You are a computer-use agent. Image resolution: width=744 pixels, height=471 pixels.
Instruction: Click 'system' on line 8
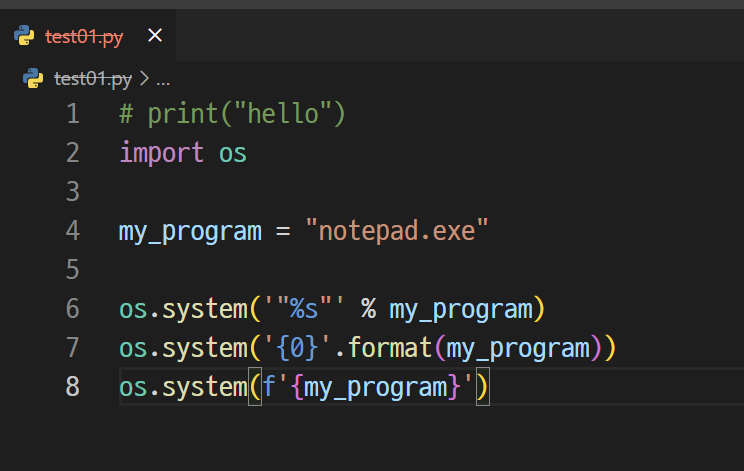coord(205,387)
